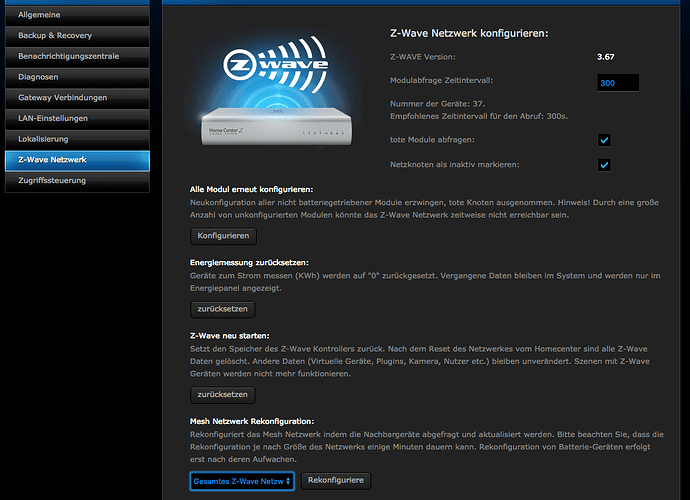Click the Z-Wave logo image
The height and width of the screenshot is (500, 690).
point(275,65)
